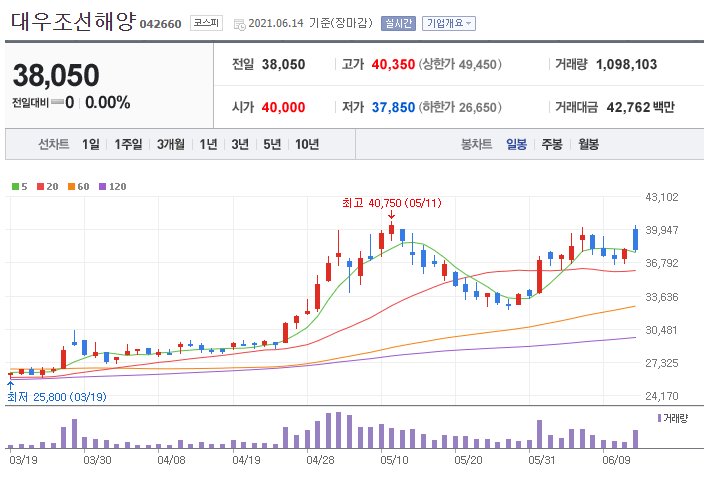Image resolution: width=704 pixels, height=489 pixels.
Task: Click the 코스피 market badge
Action: click(x=206, y=23)
